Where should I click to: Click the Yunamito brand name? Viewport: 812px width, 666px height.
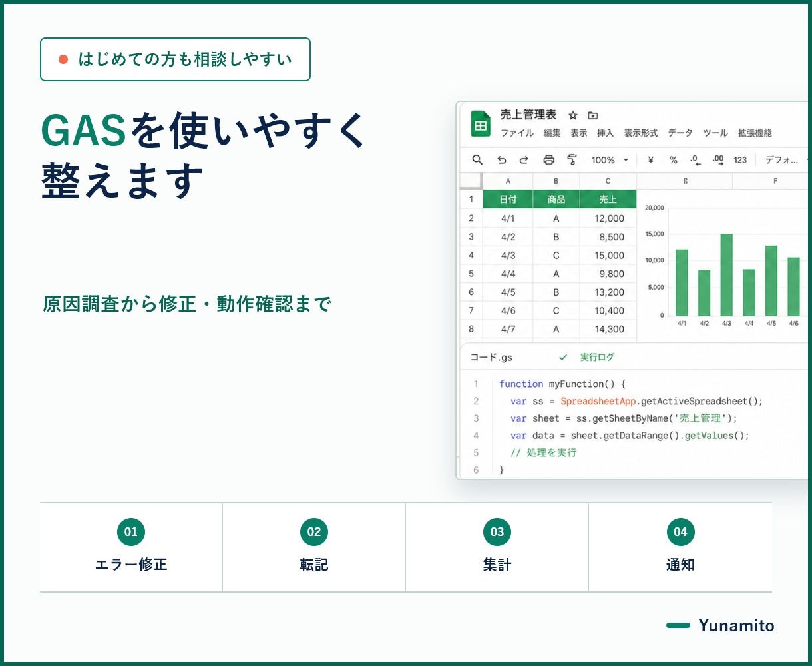coord(736,625)
